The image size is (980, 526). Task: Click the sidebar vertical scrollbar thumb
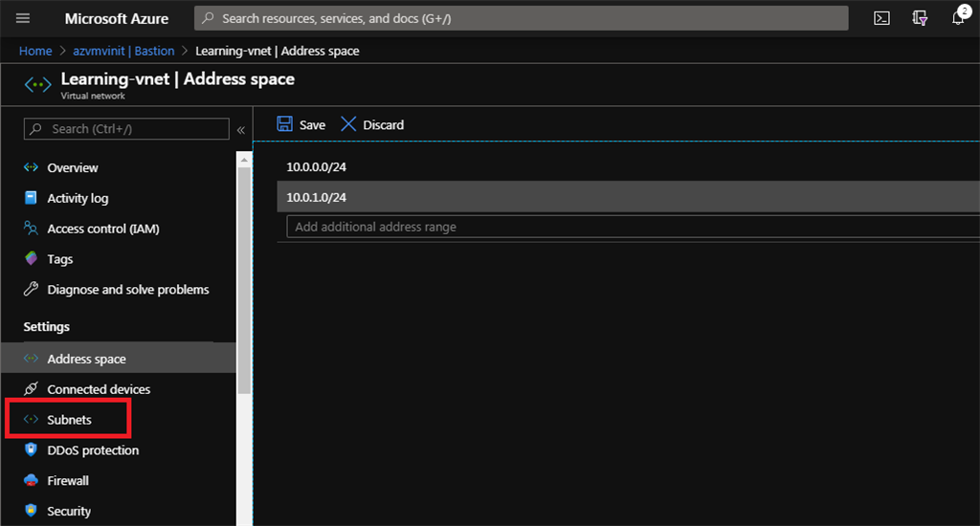click(244, 280)
